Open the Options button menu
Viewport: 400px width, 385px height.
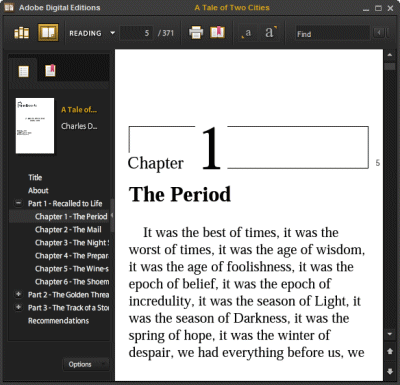pos(85,364)
